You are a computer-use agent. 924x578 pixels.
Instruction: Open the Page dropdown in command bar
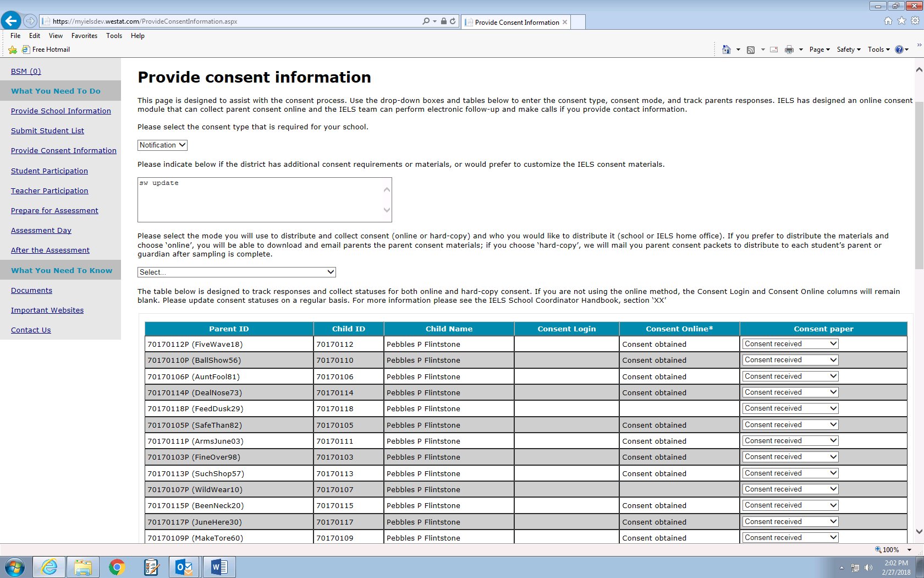click(820, 50)
